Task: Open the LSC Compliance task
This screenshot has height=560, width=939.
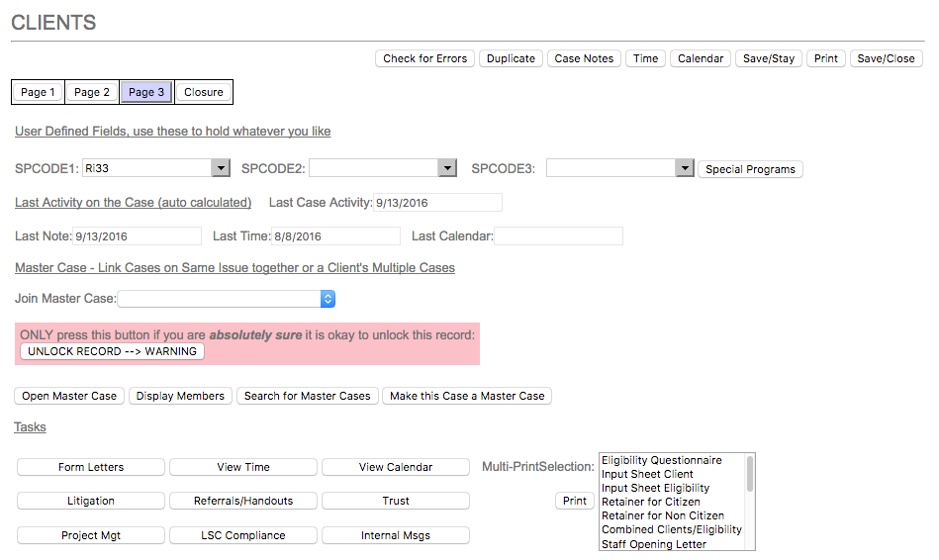Action: tap(243, 535)
